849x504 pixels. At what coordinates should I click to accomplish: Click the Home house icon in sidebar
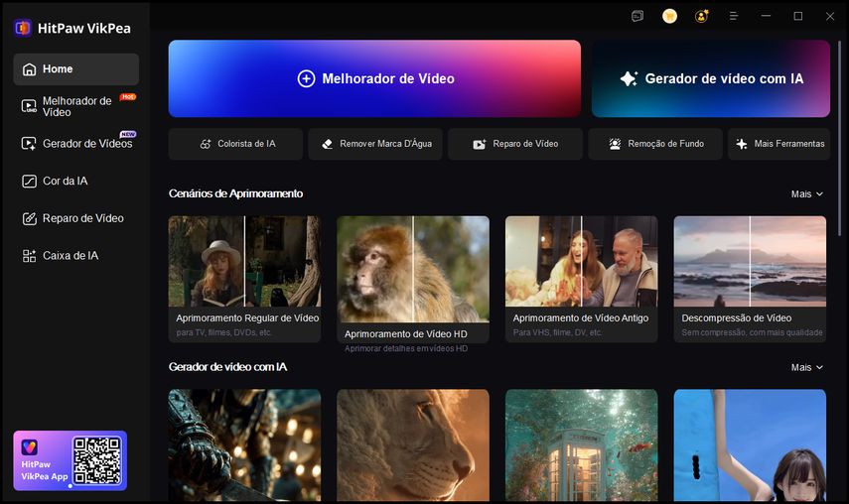pyautogui.click(x=29, y=69)
